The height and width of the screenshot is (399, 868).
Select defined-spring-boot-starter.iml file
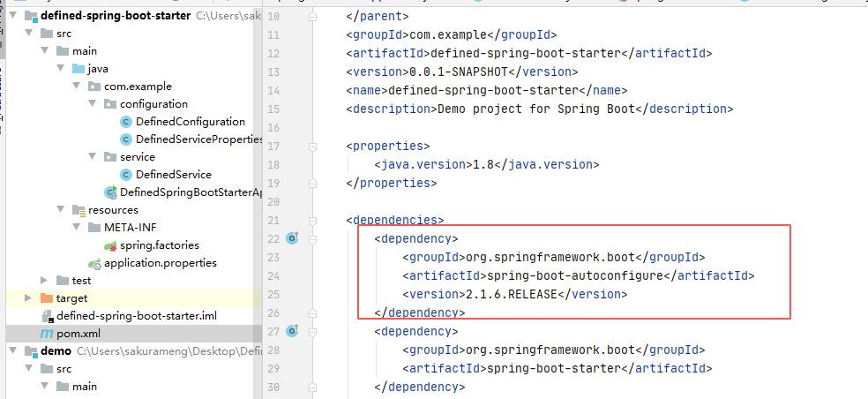tap(137, 316)
